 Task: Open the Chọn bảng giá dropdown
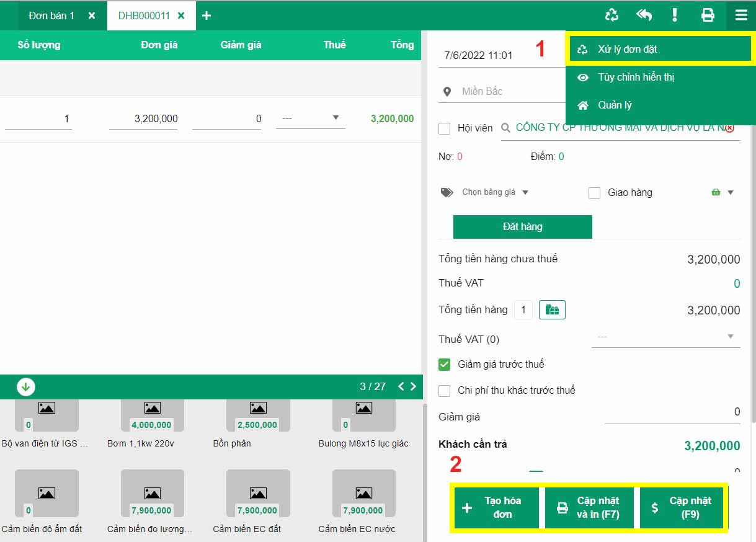(494, 192)
